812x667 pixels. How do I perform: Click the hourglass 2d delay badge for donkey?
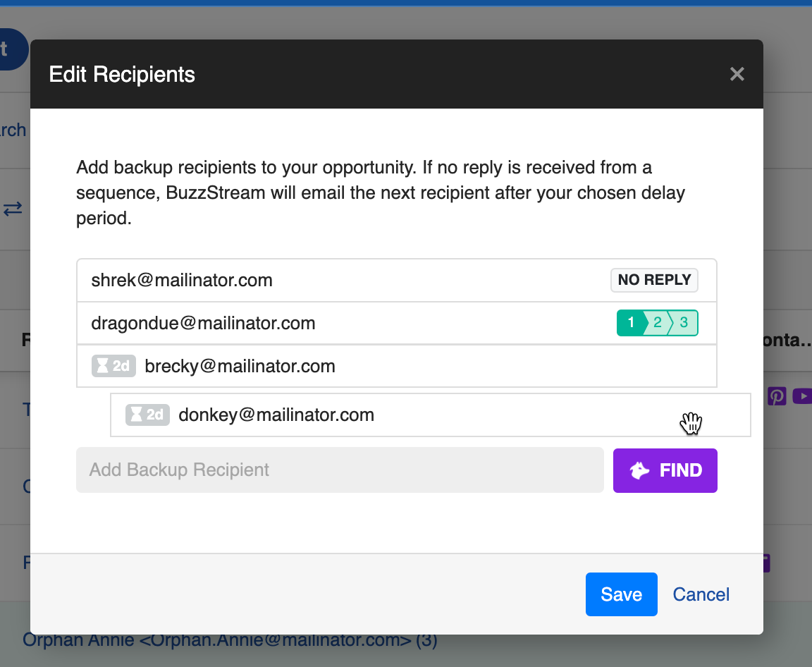coord(147,415)
